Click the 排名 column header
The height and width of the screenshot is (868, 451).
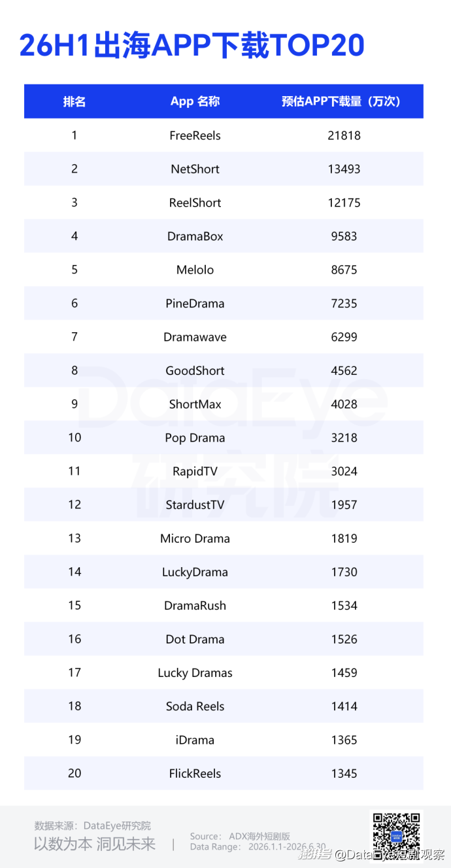[x=75, y=101]
